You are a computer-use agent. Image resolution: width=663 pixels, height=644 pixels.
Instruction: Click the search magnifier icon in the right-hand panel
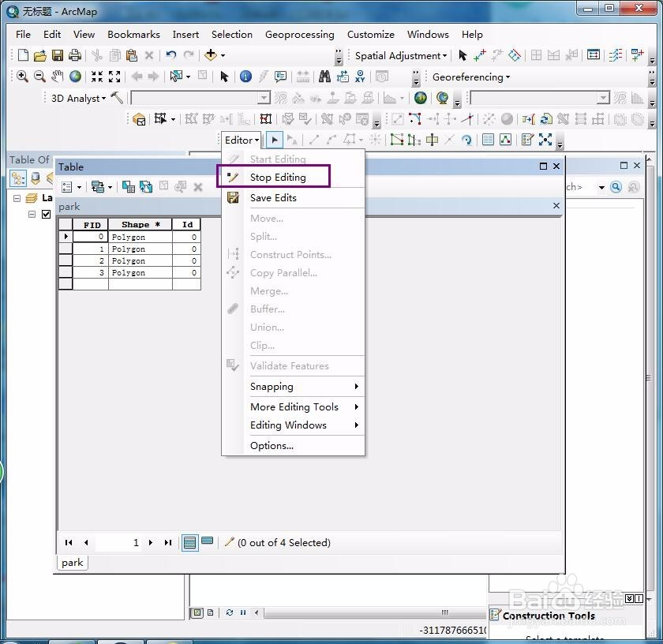click(616, 186)
